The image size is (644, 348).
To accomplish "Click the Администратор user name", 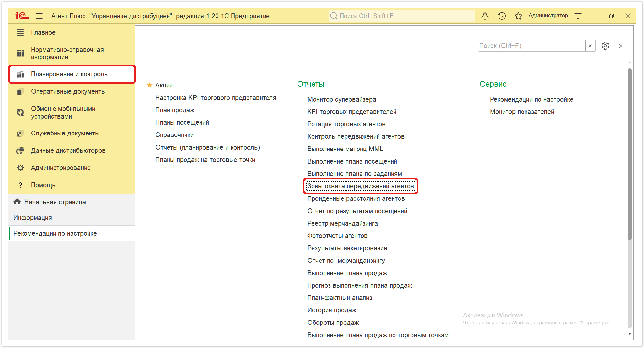I will (548, 16).
